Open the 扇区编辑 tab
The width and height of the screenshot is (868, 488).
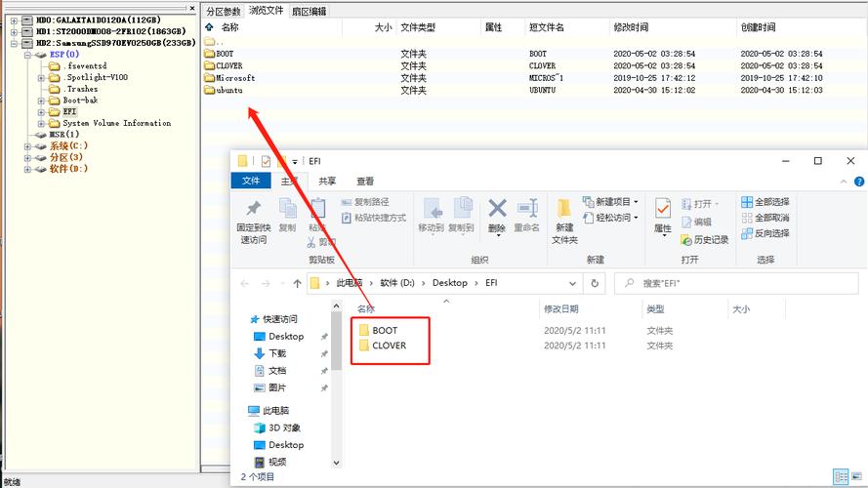pos(309,11)
